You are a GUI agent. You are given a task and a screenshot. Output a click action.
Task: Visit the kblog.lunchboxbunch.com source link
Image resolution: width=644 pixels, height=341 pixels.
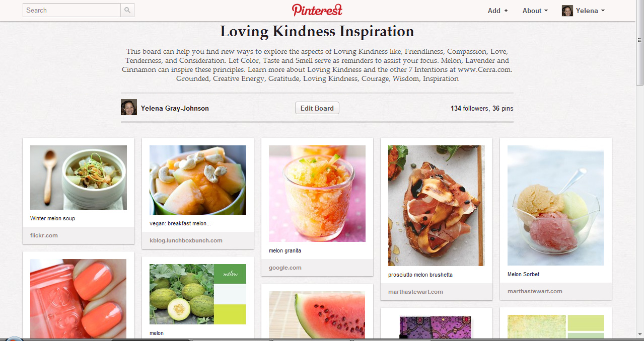tap(186, 240)
